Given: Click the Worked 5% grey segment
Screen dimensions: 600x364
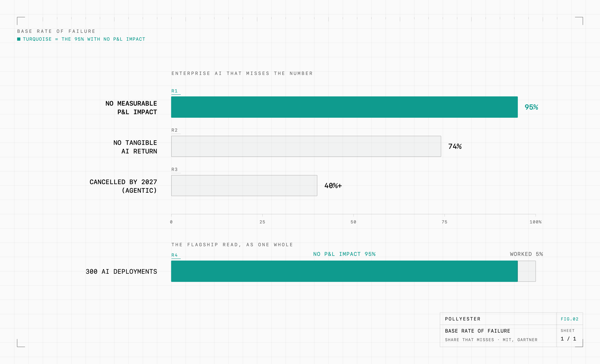Looking at the screenshot, I should (527, 271).
